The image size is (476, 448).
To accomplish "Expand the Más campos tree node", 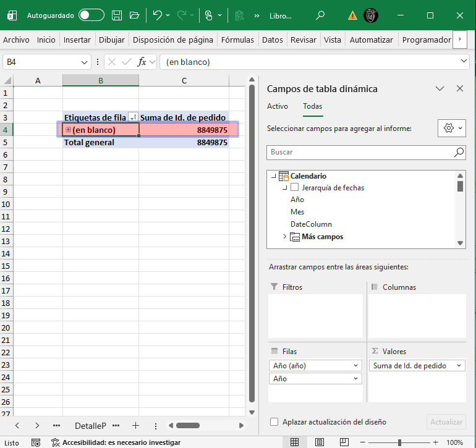I will point(285,237).
